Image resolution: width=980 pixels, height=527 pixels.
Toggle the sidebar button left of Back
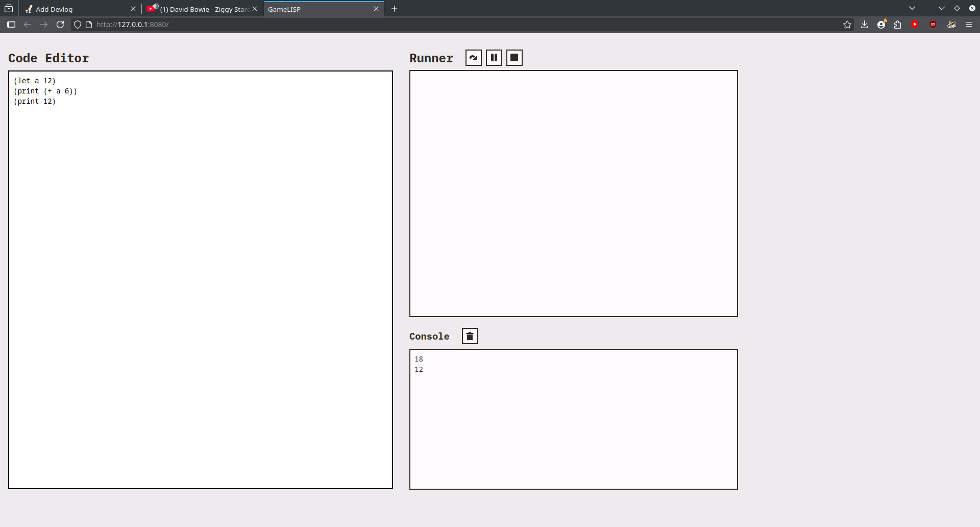pos(11,25)
